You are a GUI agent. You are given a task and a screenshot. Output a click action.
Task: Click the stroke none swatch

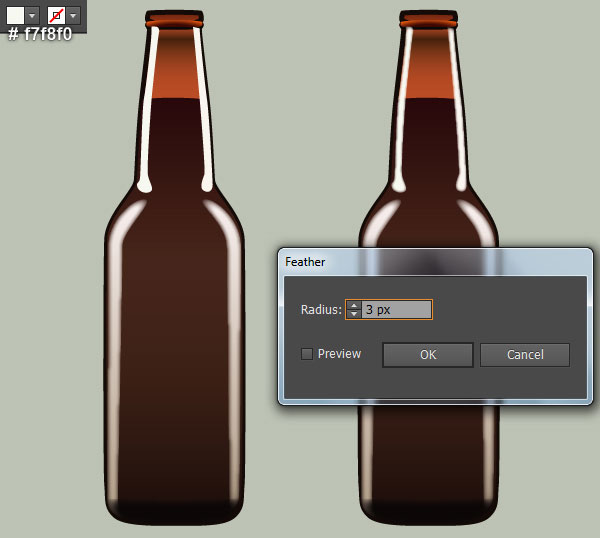[56, 15]
